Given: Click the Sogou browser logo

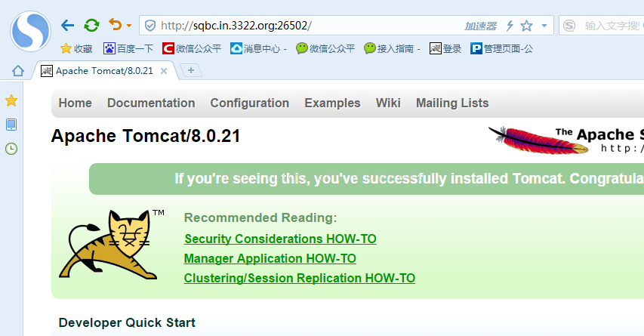Looking at the screenshot, I should [x=30, y=32].
